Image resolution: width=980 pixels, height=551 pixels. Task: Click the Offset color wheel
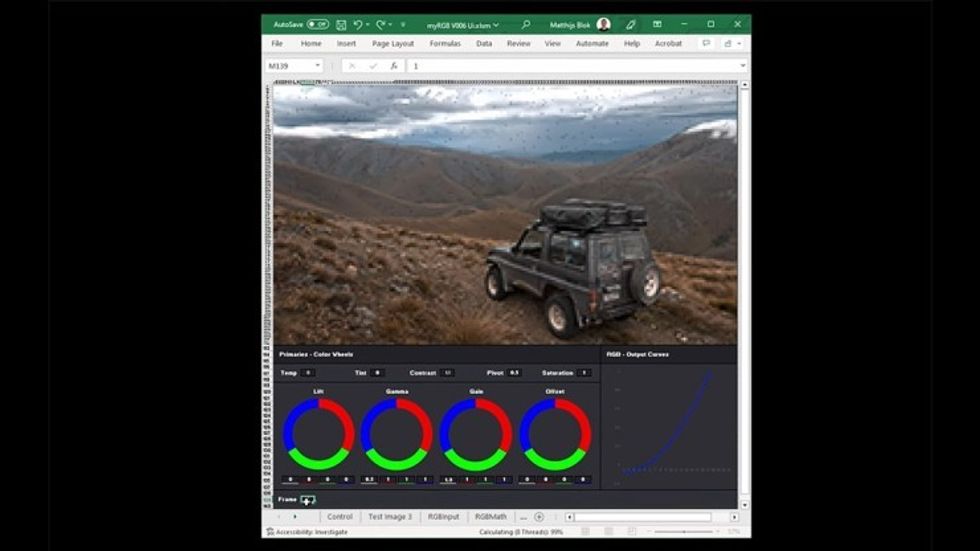click(555, 434)
